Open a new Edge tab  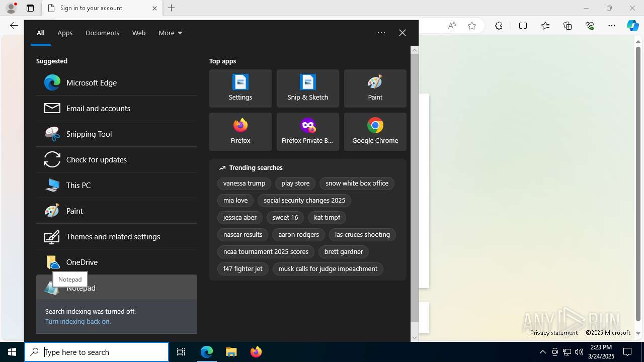pos(172,8)
